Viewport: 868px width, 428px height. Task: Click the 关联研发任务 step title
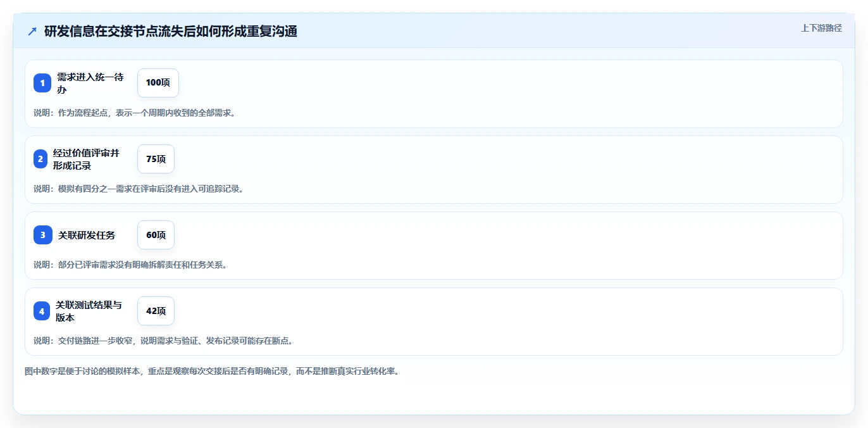click(x=87, y=235)
